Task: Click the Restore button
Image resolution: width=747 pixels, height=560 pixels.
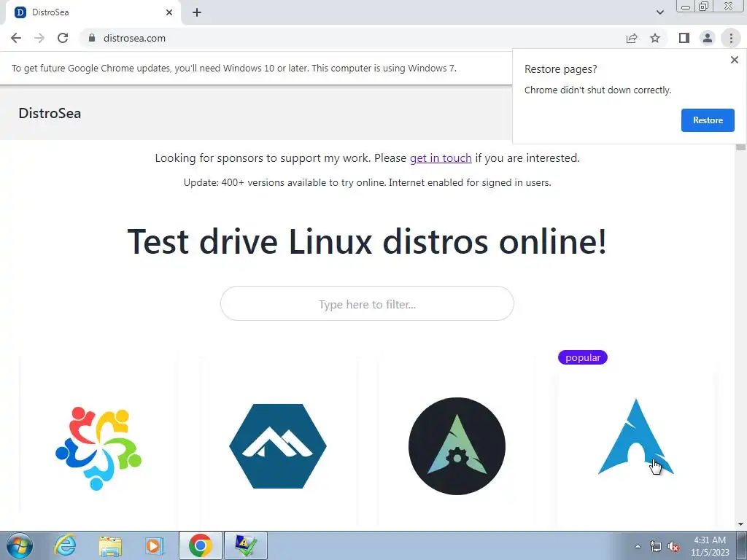Action: [708, 120]
